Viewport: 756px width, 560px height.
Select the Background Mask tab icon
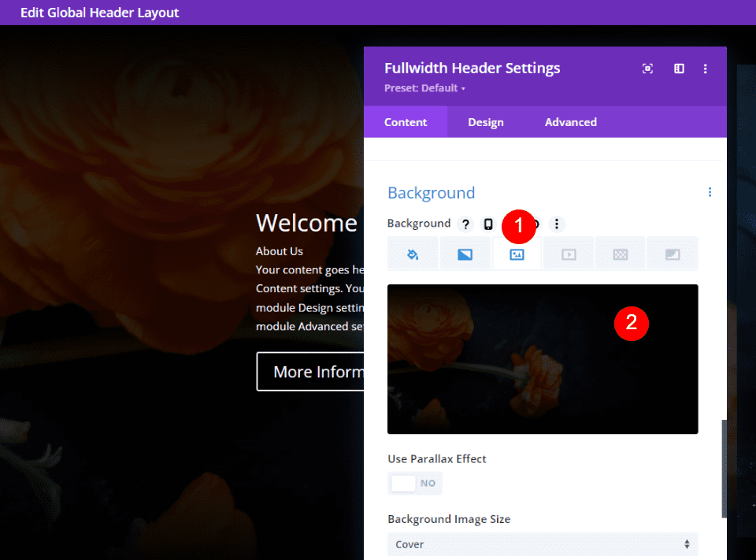click(x=672, y=254)
